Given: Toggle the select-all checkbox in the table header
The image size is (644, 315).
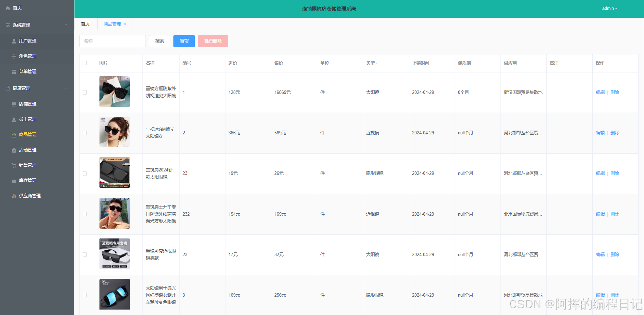Looking at the screenshot, I should point(85,63).
